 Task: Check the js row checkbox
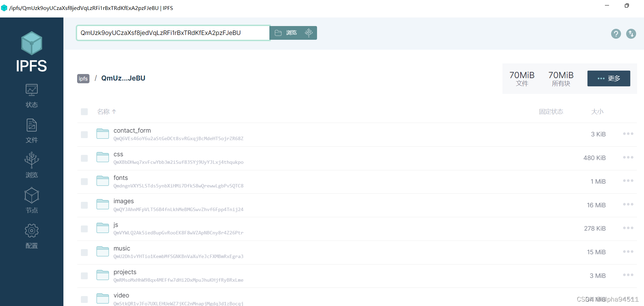pyautogui.click(x=84, y=229)
